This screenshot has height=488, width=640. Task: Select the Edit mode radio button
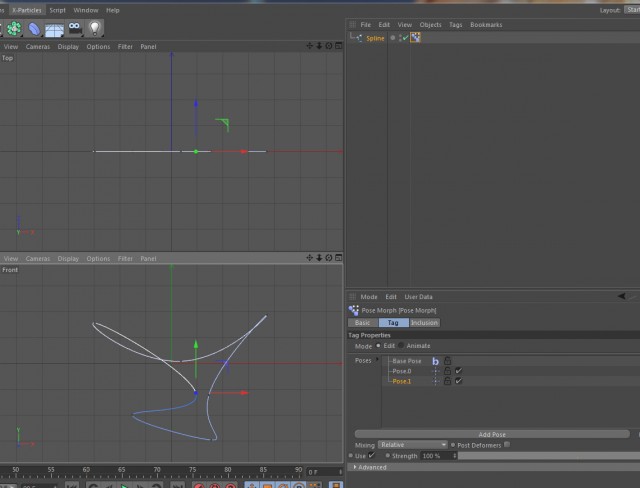(378, 346)
